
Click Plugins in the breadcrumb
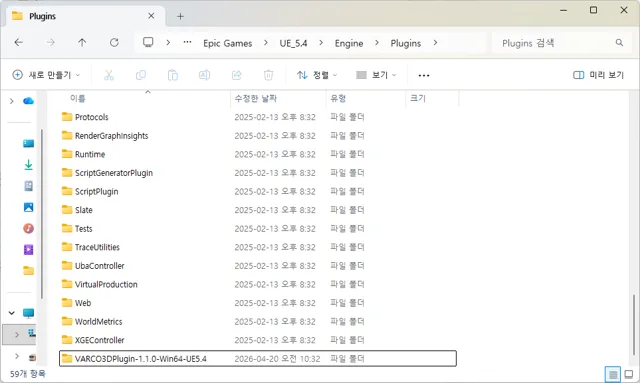tap(405, 43)
